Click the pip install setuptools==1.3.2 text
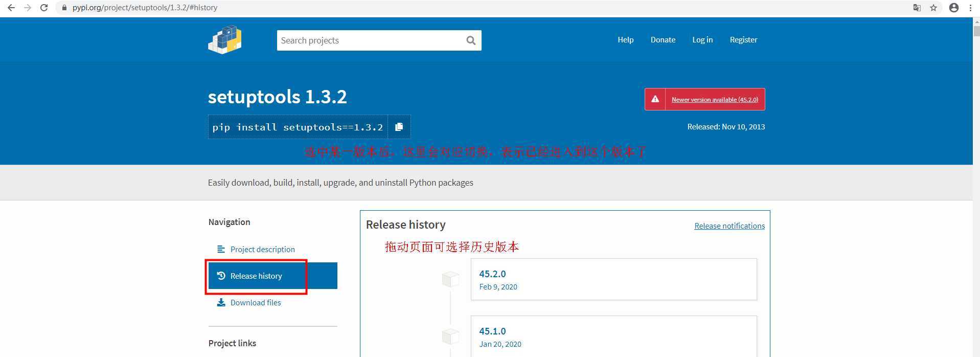Screen dimensions: 980x357 298,127
